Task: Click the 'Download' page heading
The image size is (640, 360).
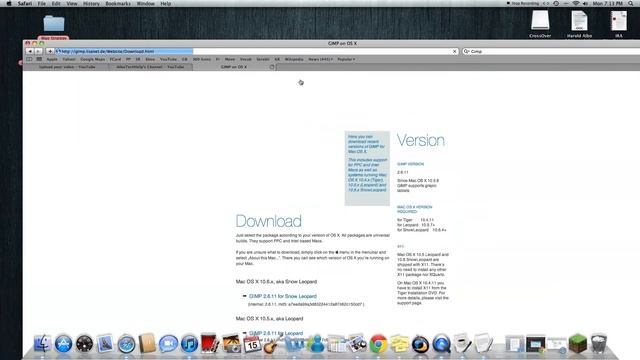Action: pyautogui.click(x=269, y=221)
